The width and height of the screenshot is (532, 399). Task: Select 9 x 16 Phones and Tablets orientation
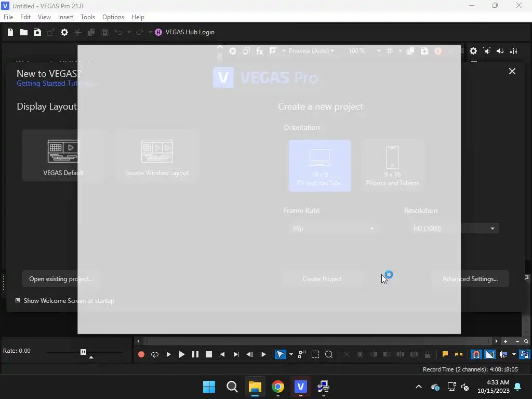pyautogui.click(x=392, y=166)
